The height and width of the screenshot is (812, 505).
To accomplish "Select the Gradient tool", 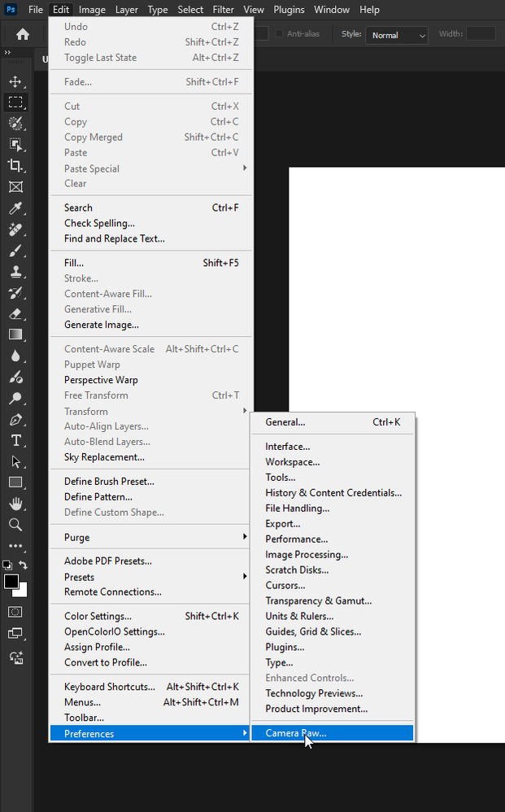I will tap(15, 334).
